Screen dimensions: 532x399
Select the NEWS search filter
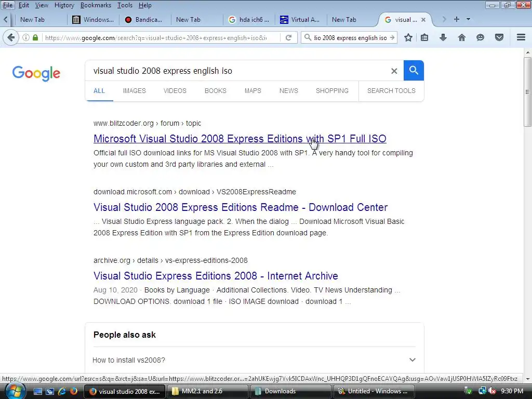[x=289, y=90]
